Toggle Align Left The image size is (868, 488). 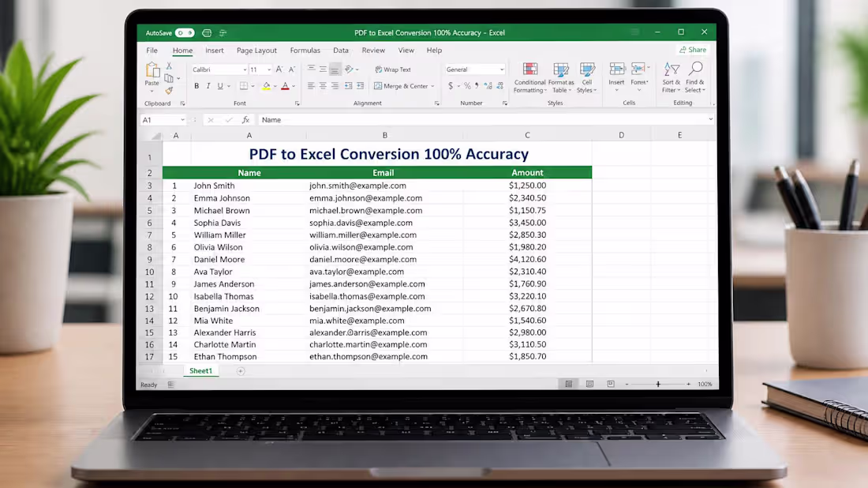[311, 86]
